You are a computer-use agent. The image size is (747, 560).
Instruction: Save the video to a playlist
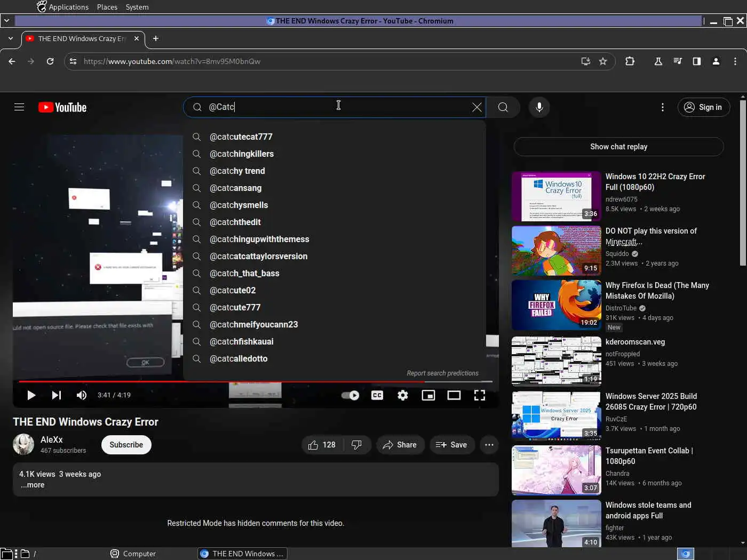tap(452, 445)
